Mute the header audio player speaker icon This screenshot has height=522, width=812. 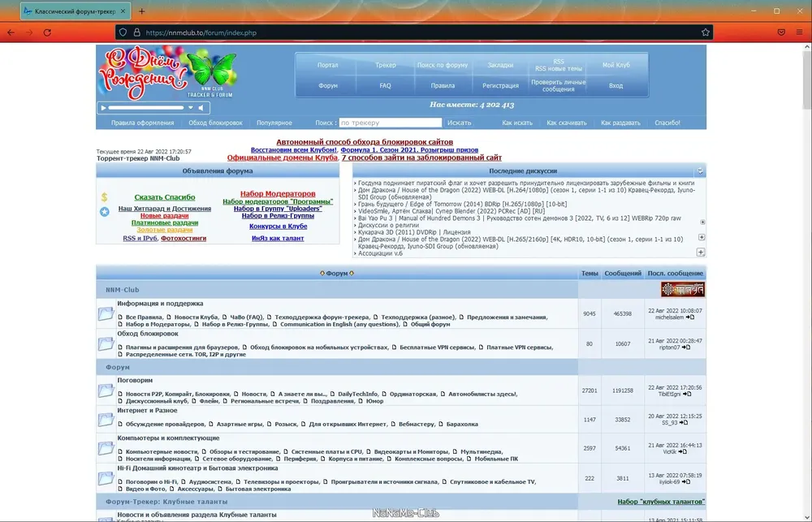click(x=201, y=108)
